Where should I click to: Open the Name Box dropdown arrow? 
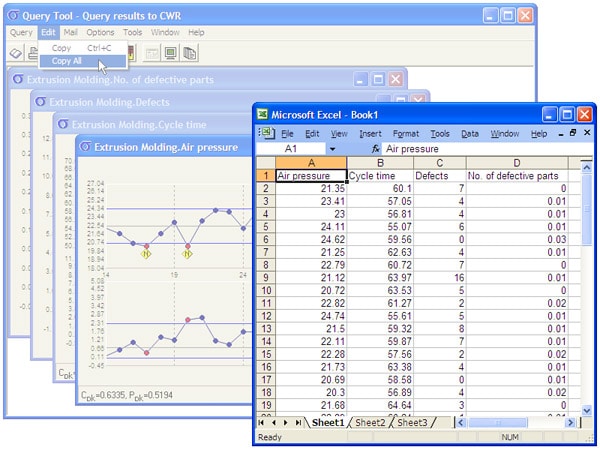click(x=332, y=148)
